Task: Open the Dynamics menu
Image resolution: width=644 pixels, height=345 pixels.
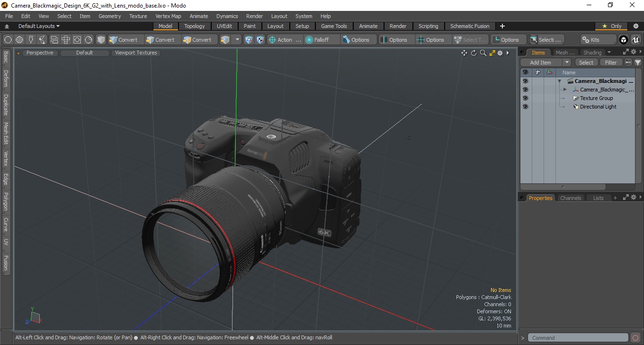Action: 227,16
